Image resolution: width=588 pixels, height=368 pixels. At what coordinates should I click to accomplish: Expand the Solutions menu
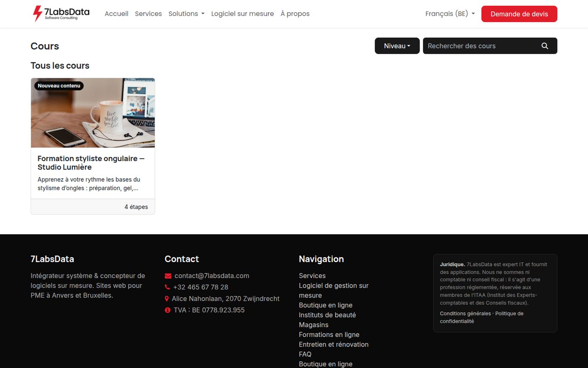186,14
